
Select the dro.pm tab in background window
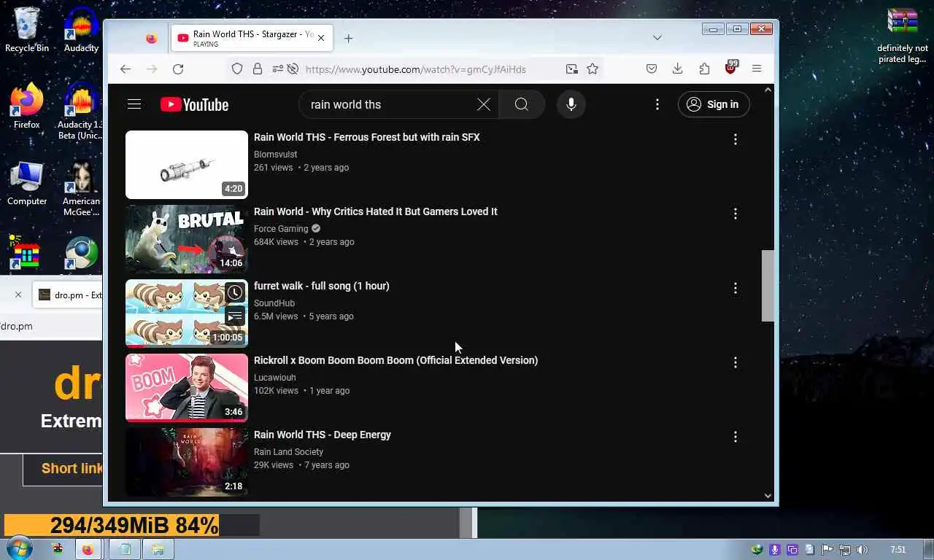[x=69, y=295]
